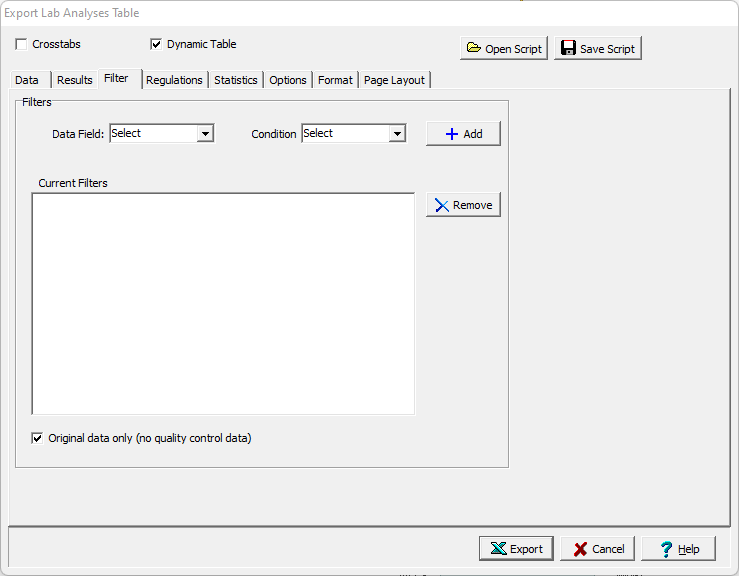Click the Save Script floppy disk icon
739x576 pixels.
pyautogui.click(x=568, y=49)
